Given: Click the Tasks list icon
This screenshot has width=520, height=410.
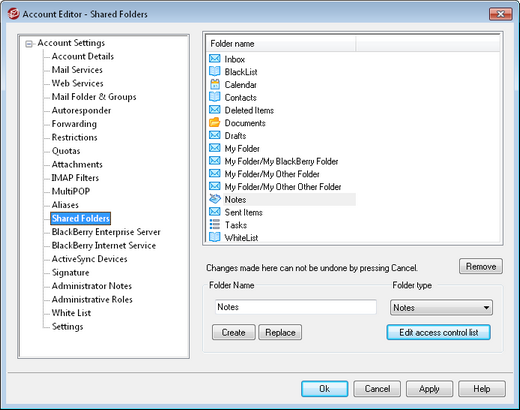Looking at the screenshot, I should (215, 225).
